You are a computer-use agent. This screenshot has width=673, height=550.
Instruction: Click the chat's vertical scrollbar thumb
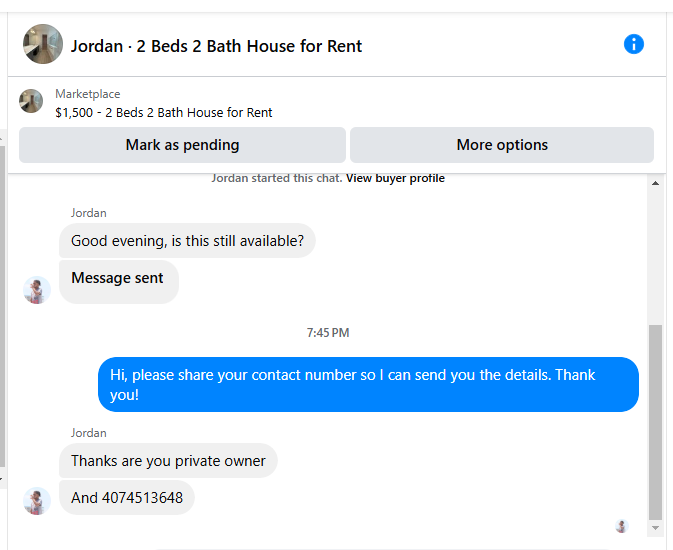tap(655, 422)
